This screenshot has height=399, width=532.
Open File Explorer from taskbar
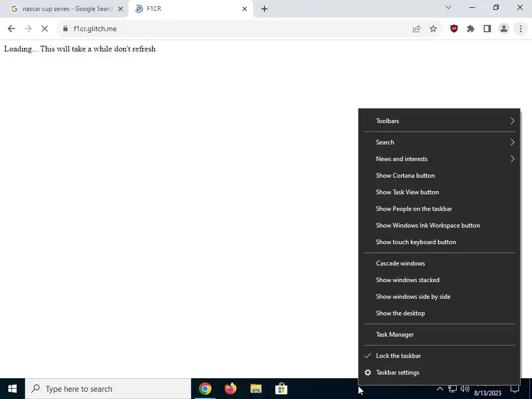[256, 389]
